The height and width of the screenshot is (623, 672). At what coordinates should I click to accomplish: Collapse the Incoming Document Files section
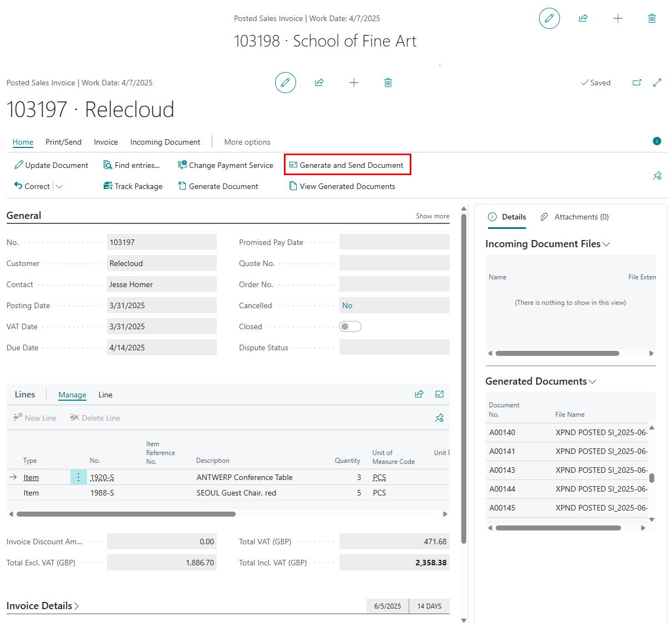(x=607, y=244)
